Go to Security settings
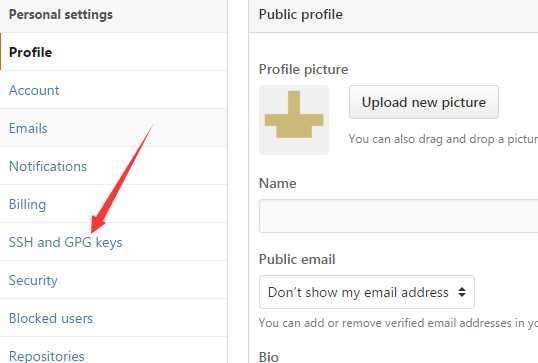This screenshot has width=538, height=363. (113, 280)
